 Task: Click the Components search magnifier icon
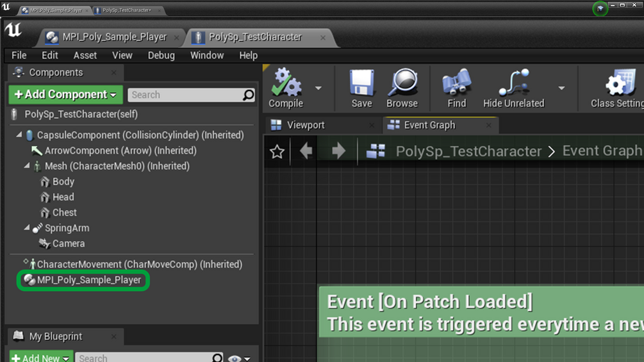coord(248,95)
